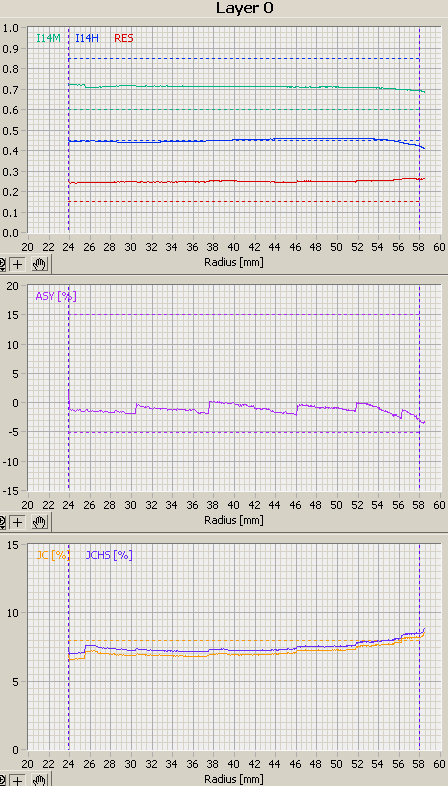Select crosshair cursor tool under the ASY chart
Screen dimensions: 448x786
[x=18, y=522]
